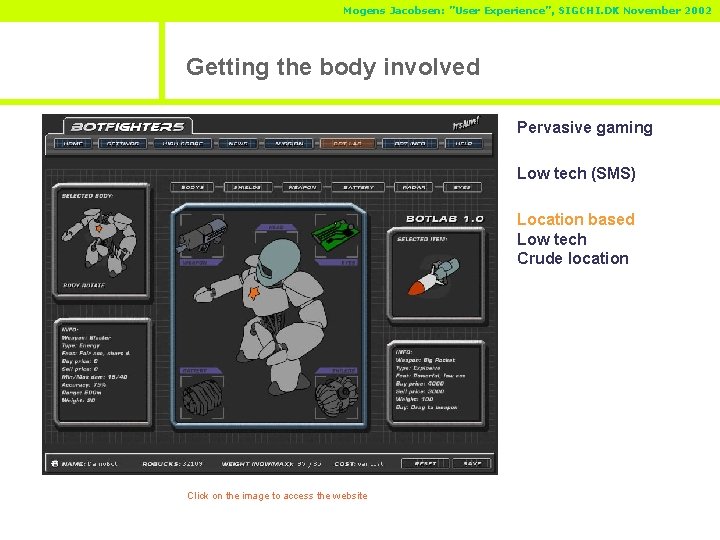Image resolution: width=720 pixels, height=540 pixels.
Task: Click the "Low tech (SMS)" text
Action: click(x=576, y=173)
